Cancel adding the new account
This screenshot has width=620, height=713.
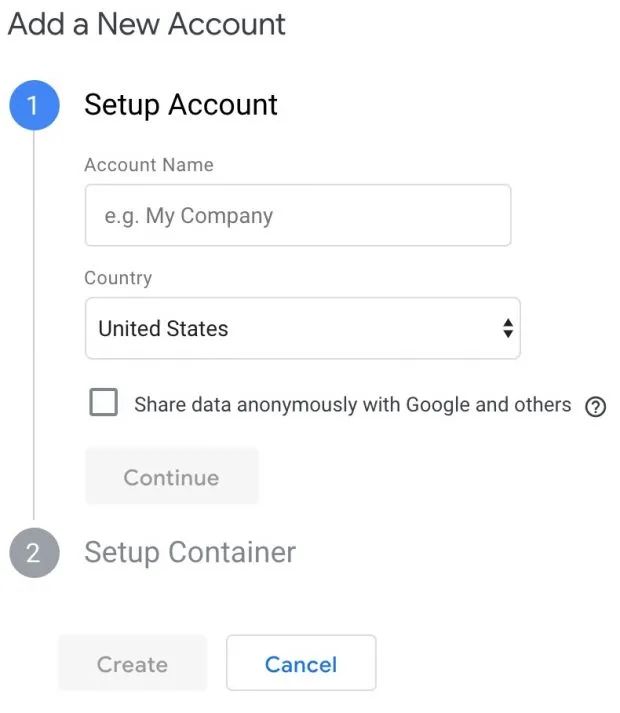click(x=301, y=663)
